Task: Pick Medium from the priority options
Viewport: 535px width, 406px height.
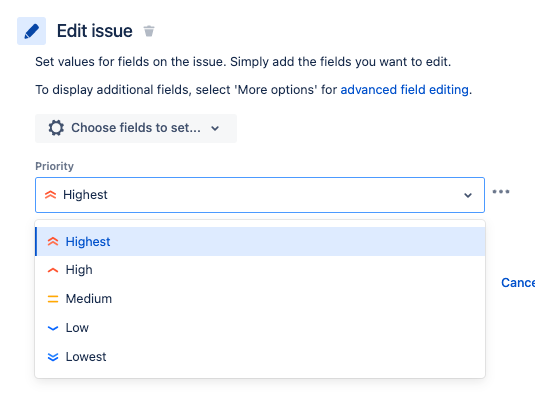Action: [x=260, y=299]
